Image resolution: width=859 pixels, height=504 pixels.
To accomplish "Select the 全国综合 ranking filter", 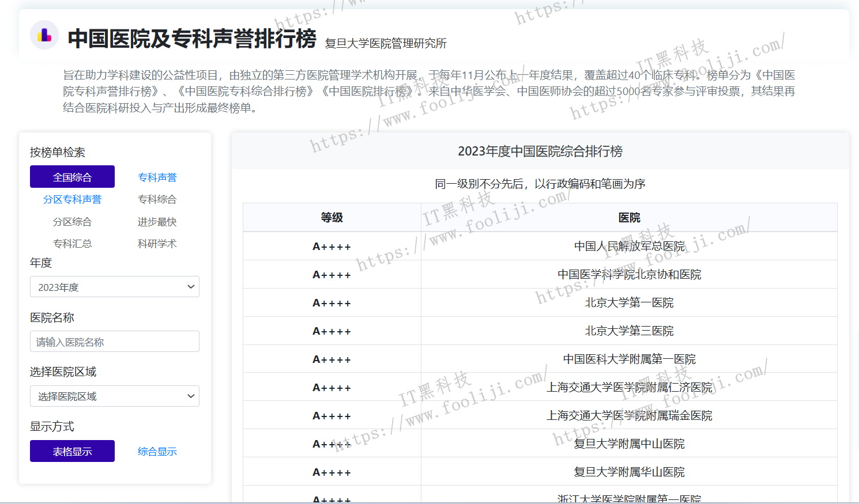I will coord(72,176).
